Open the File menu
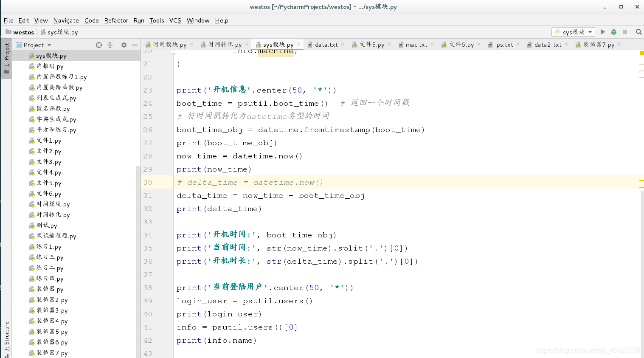Screen dimensions: 644x358 (x=8, y=20)
